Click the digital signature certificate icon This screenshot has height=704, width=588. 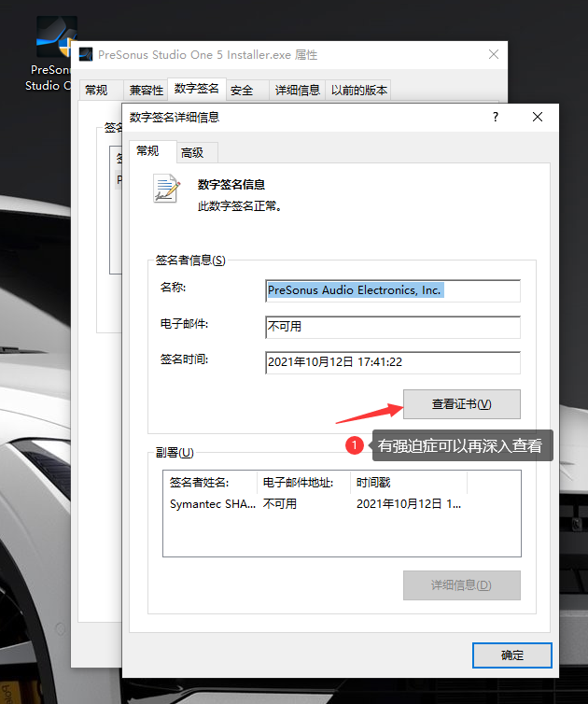[x=166, y=189]
